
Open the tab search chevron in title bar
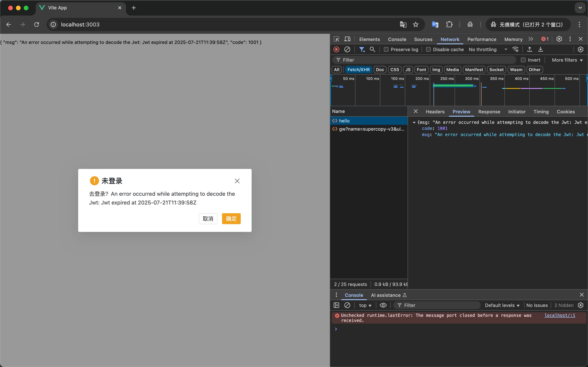pyautogui.click(x=580, y=8)
